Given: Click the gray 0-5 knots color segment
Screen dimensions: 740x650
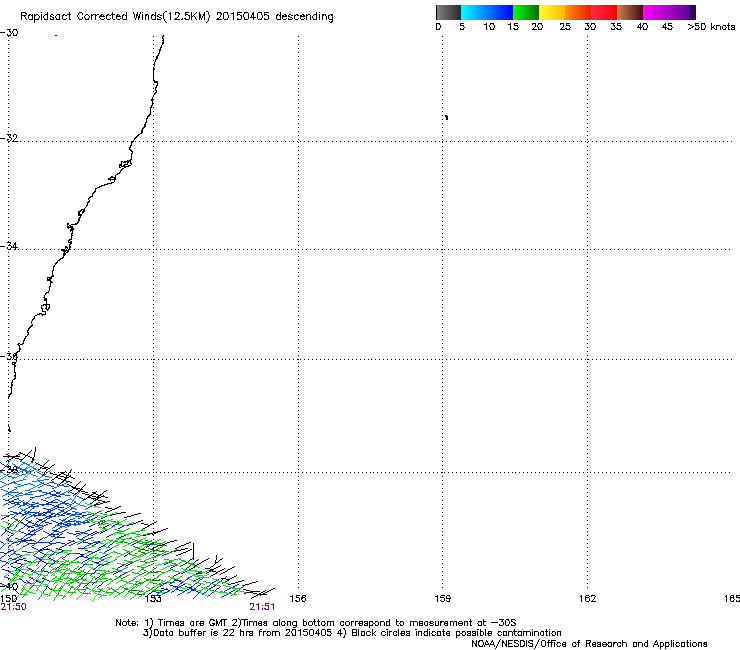Looking at the screenshot, I should [x=448, y=12].
